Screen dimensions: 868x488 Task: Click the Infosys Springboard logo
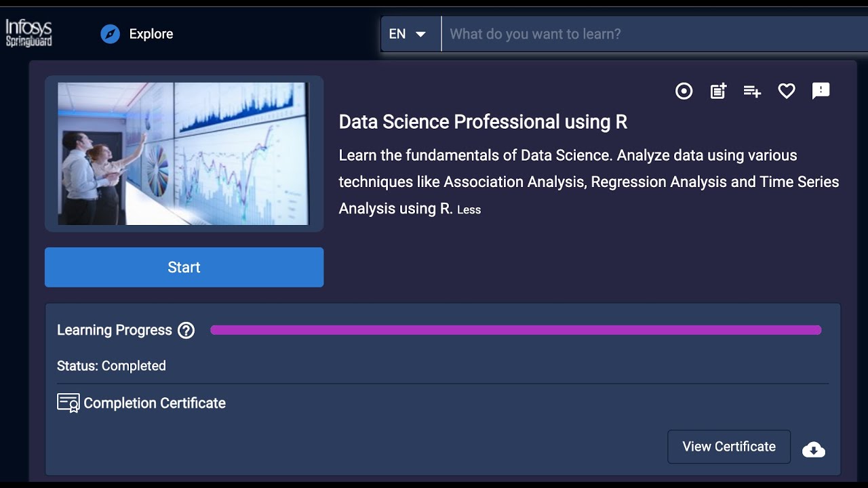point(28,33)
